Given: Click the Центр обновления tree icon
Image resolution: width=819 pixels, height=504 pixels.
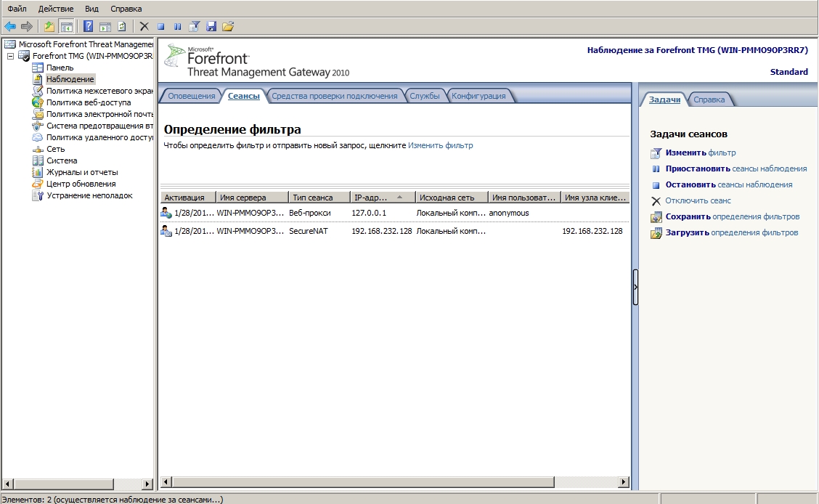Looking at the screenshot, I should 38,184.
